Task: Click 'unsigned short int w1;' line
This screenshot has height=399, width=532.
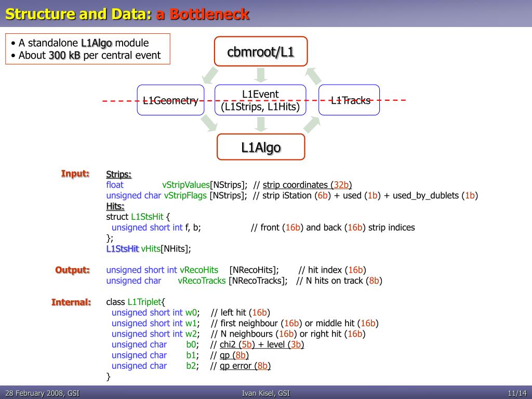Action: [156, 323]
